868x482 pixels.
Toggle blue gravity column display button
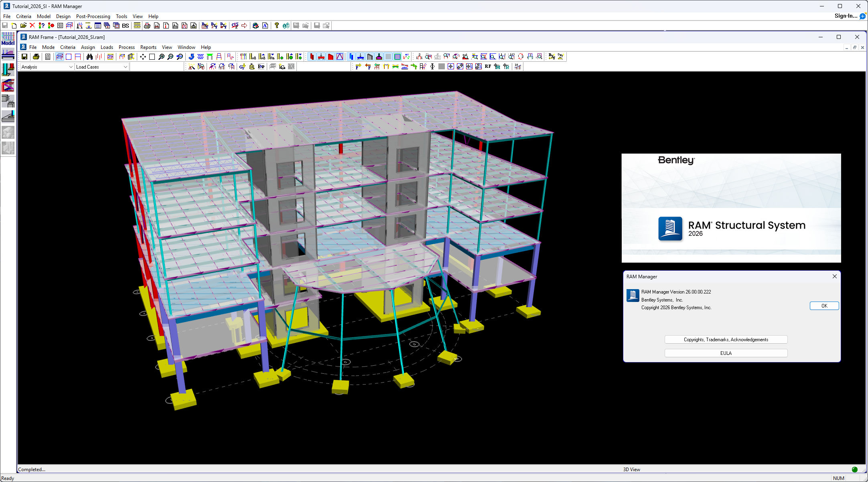(351, 57)
